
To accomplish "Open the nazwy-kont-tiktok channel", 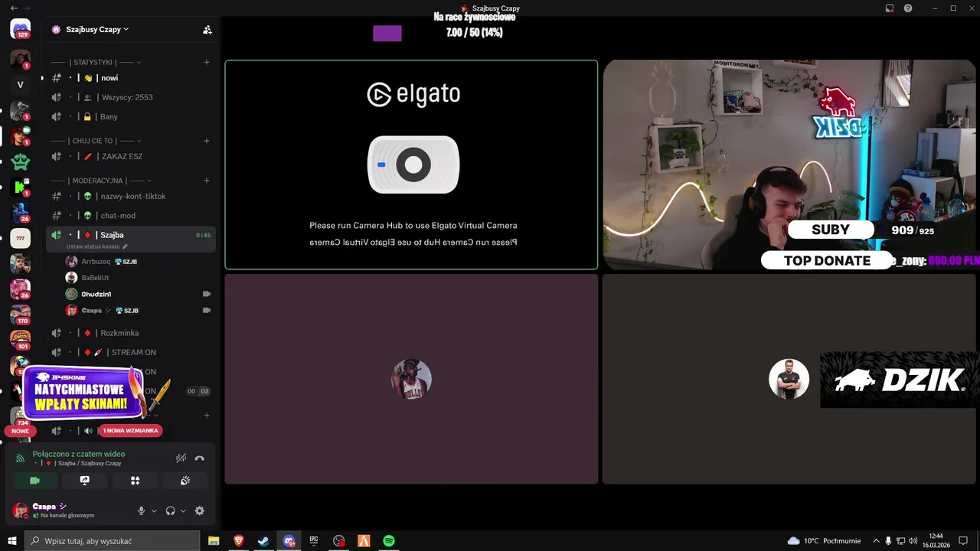I will pyautogui.click(x=131, y=196).
